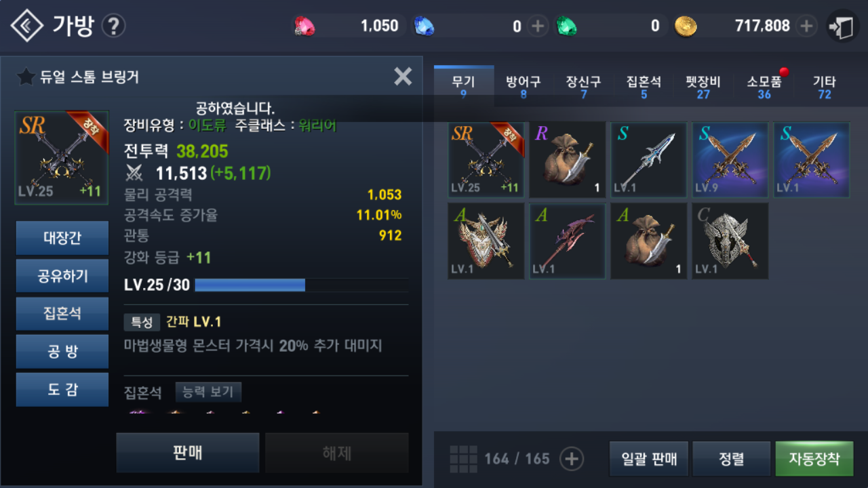Click the 정렬 sort button
The height and width of the screenshot is (488, 868).
(732, 459)
